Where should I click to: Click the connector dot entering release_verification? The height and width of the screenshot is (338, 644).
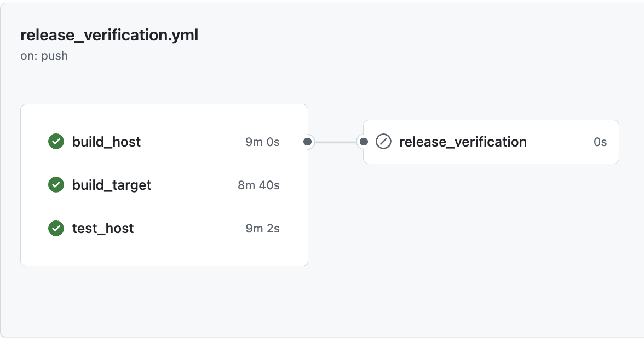pyautogui.click(x=364, y=142)
